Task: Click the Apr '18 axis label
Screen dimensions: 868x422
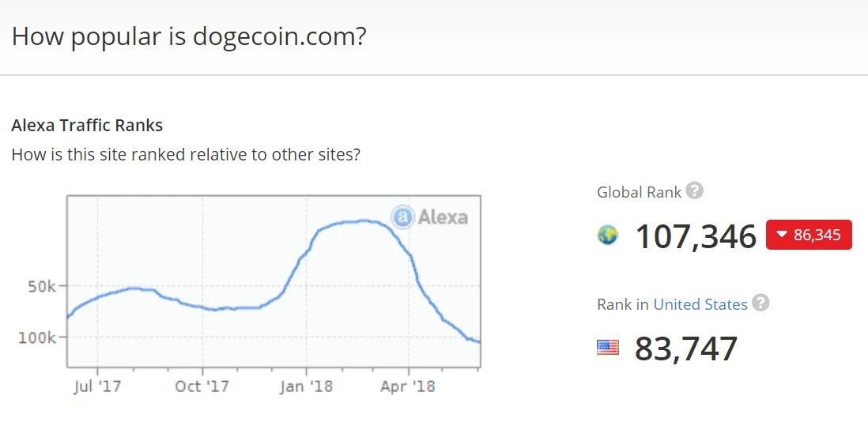Action: tap(409, 386)
